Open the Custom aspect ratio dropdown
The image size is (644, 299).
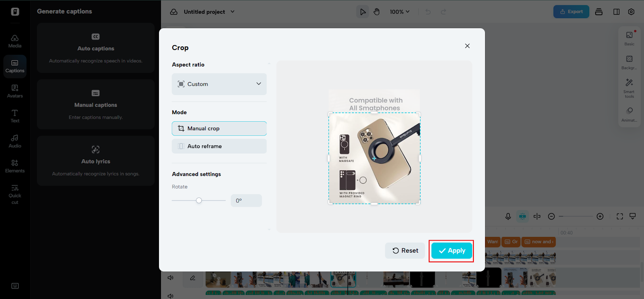[x=219, y=84]
